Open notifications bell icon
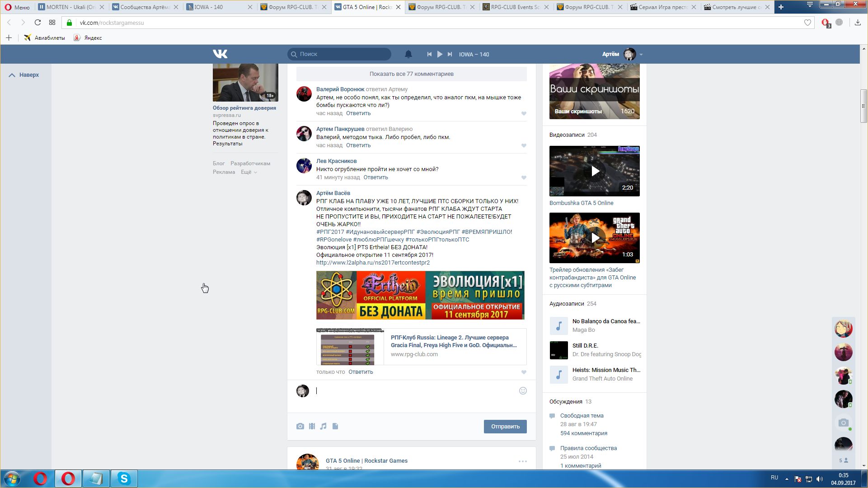 (x=408, y=54)
